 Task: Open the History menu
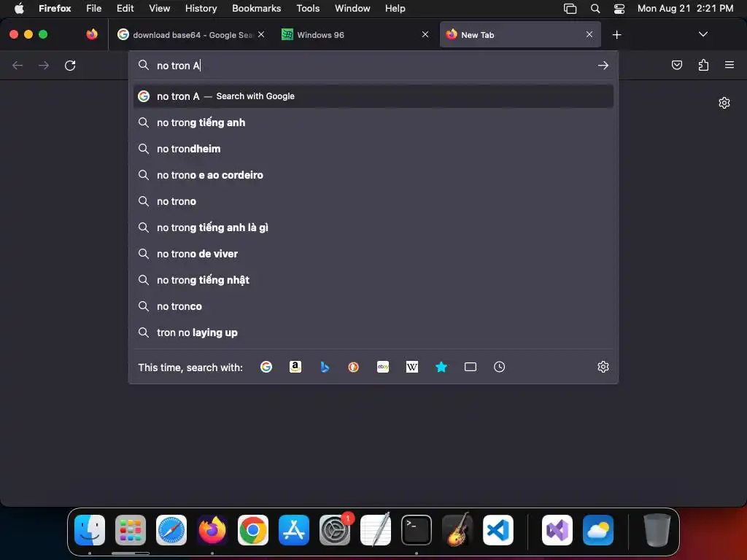201,8
